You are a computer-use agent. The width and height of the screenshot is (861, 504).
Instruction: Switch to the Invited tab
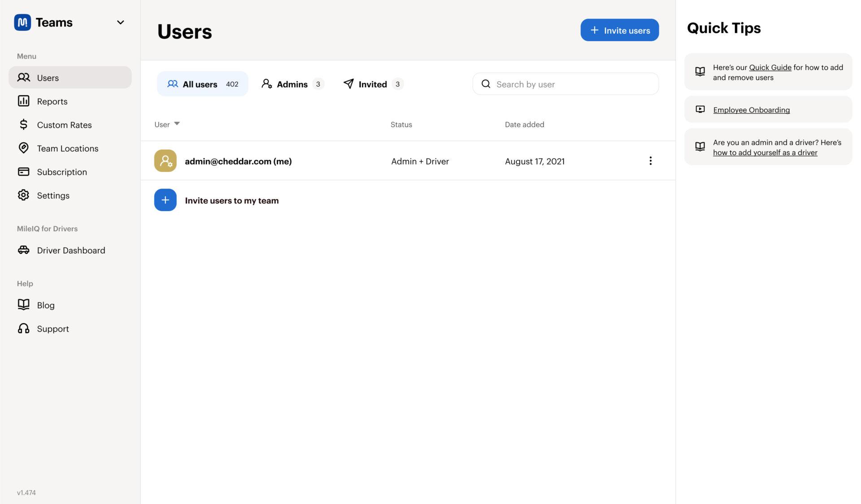point(372,84)
